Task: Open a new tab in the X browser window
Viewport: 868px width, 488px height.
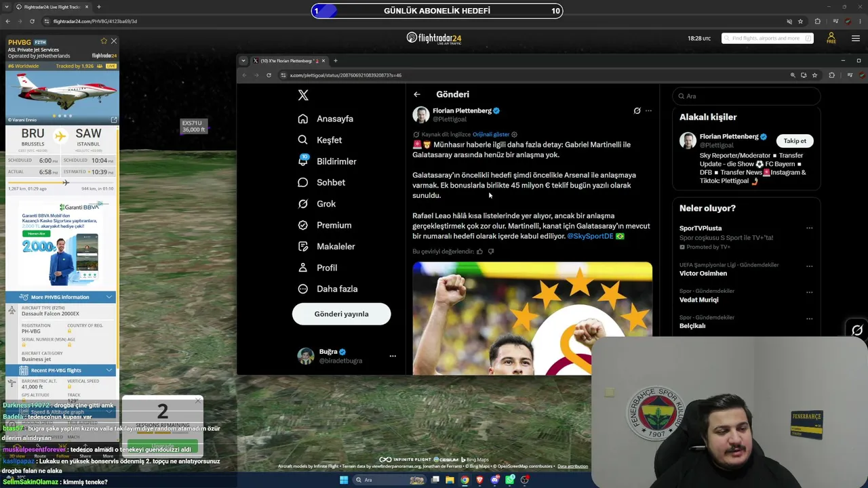Action: pyautogui.click(x=335, y=61)
